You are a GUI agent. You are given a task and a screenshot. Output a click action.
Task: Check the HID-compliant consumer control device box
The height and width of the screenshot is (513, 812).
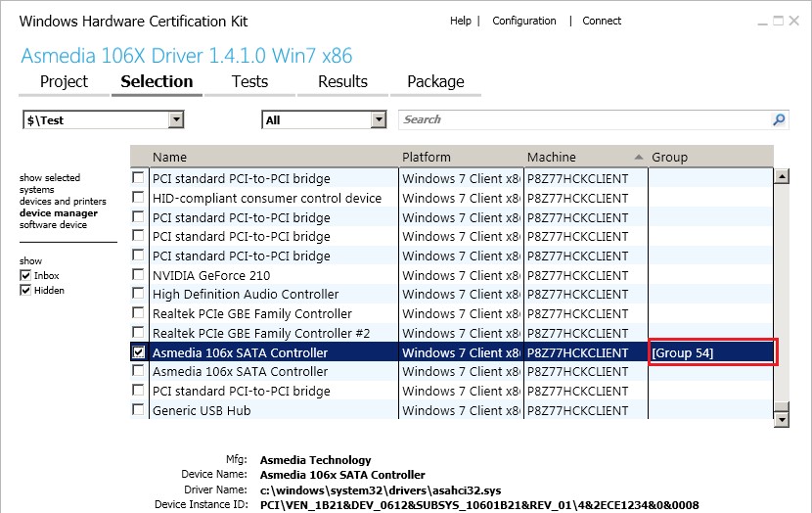click(x=138, y=198)
